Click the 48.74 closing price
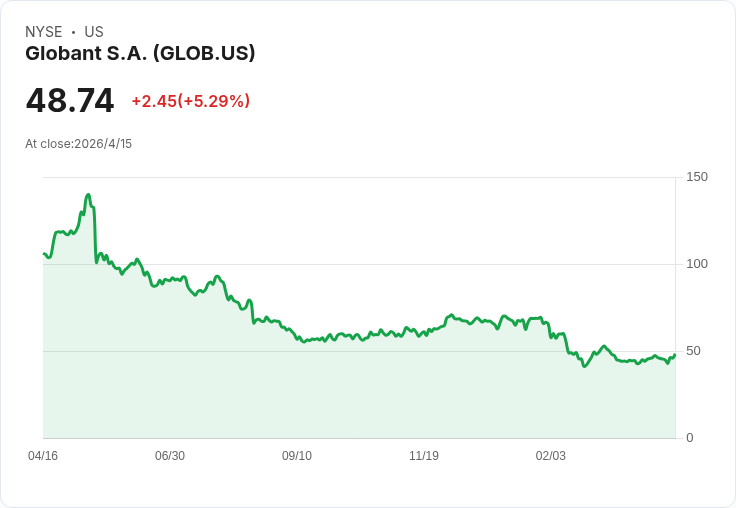 click(x=70, y=101)
